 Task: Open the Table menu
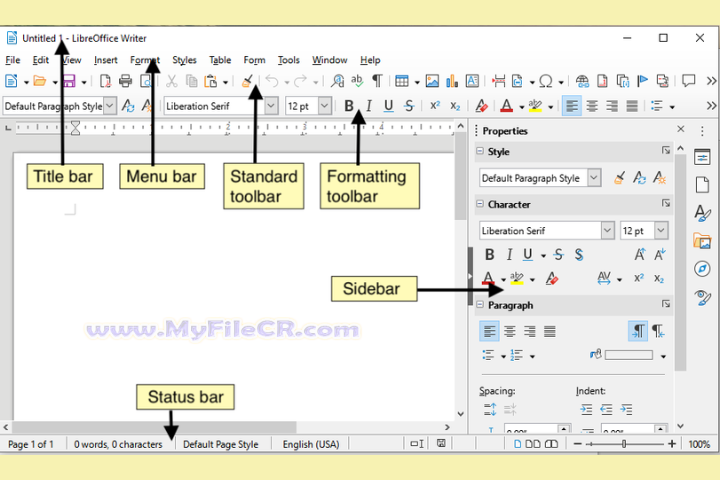click(x=220, y=60)
